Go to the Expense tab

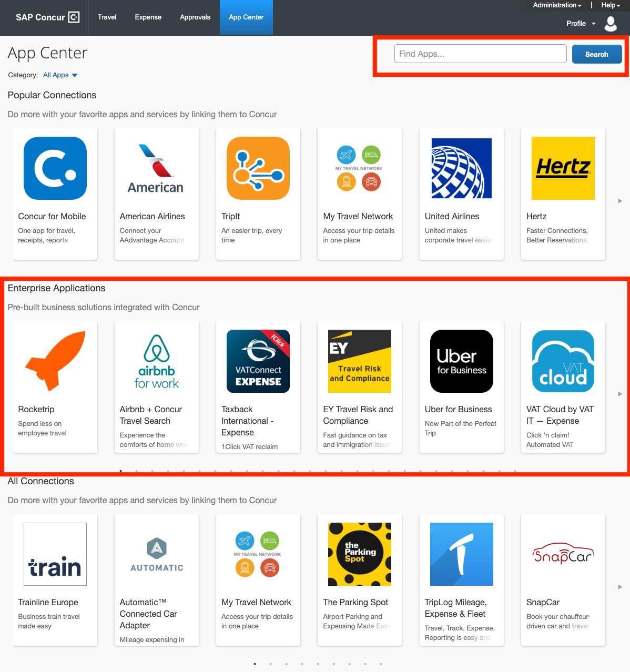pyautogui.click(x=148, y=17)
